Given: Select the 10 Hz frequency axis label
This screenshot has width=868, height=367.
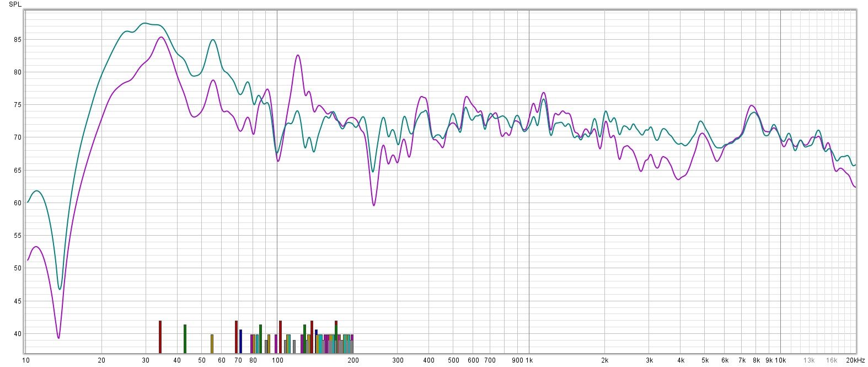Looking at the screenshot, I should [x=26, y=360].
